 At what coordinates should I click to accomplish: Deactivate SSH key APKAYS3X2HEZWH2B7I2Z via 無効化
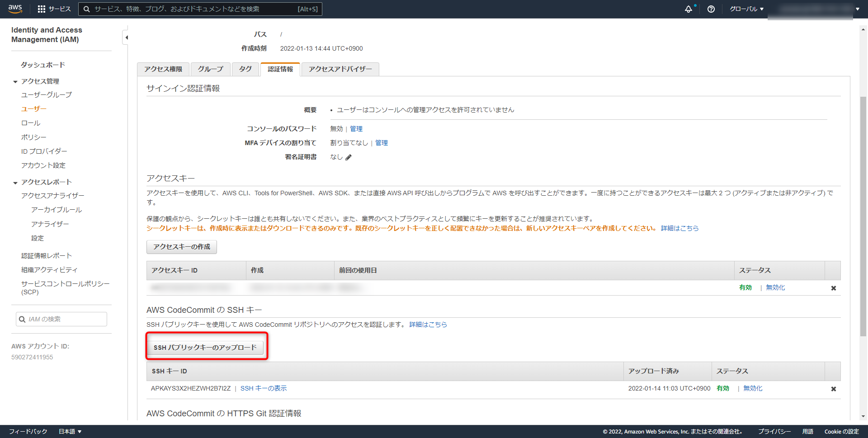(752, 388)
